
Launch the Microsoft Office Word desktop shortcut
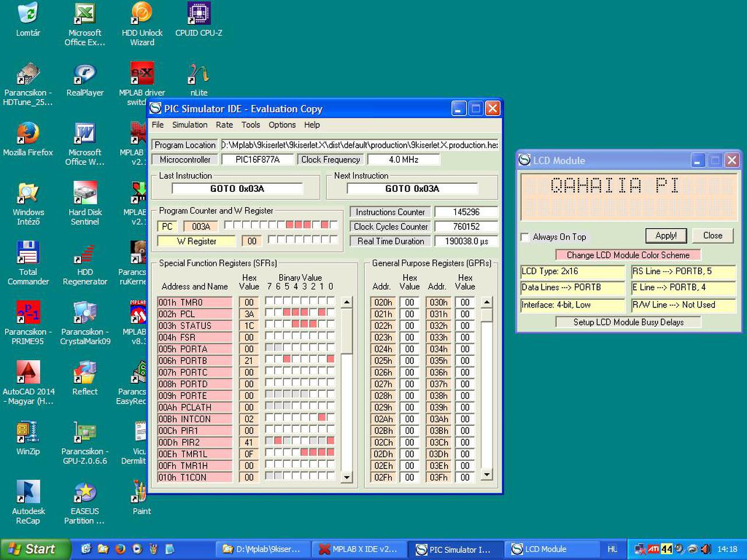click(85, 144)
